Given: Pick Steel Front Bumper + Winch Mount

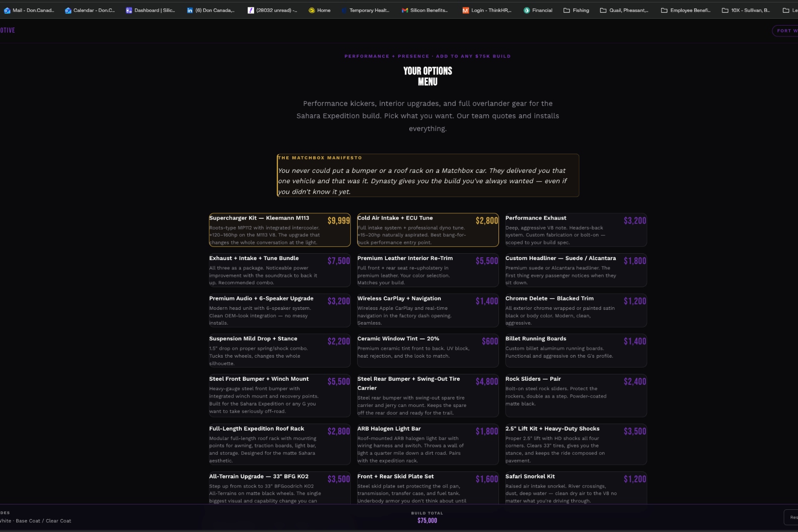Looking at the screenshot, I should point(280,396).
